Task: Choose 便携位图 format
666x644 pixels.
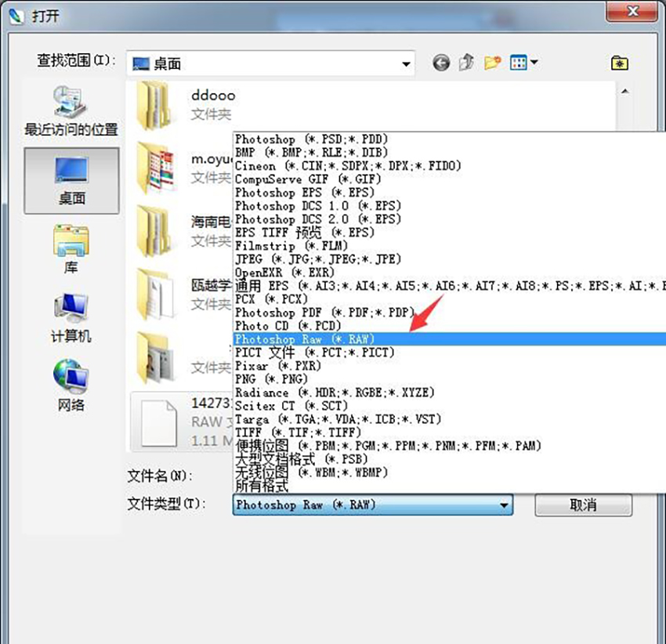Action: click(x=450, y=446)
